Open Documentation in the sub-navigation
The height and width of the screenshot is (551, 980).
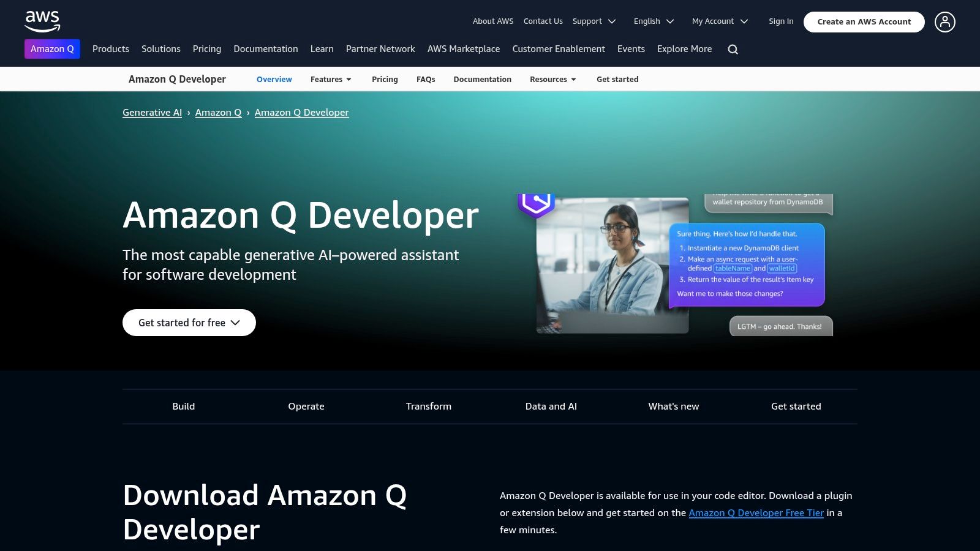coord(483,80)
